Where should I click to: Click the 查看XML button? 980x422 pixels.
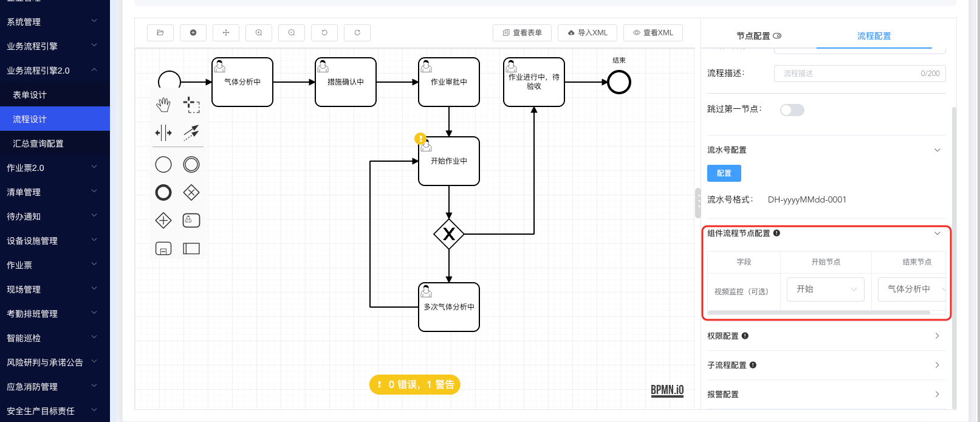[653, 33]
